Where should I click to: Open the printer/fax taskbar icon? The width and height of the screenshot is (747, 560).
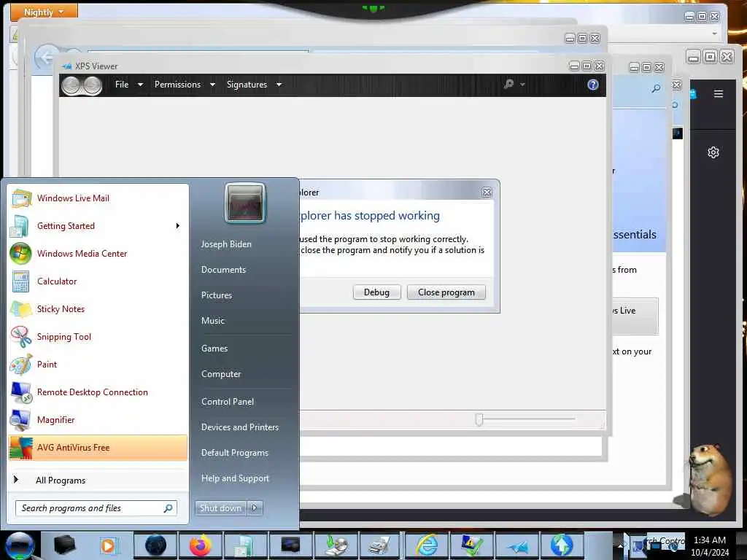coord(380,545)
